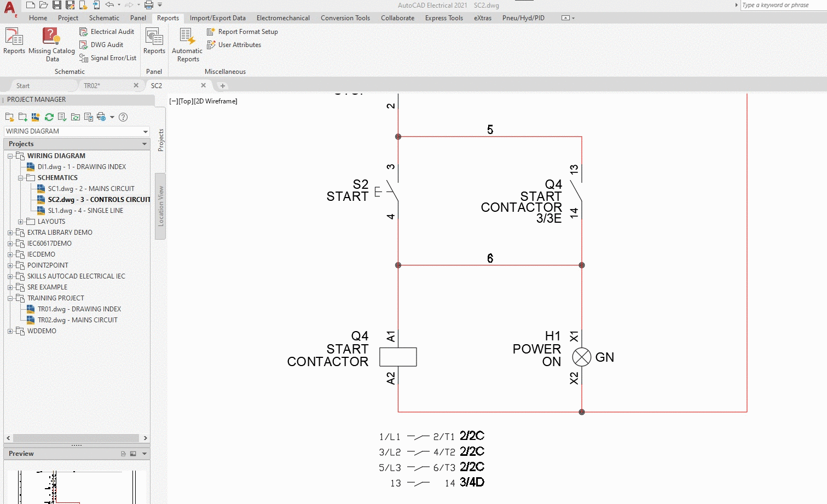Switch to the Project ribbon tab

click(x=68, y=18)
